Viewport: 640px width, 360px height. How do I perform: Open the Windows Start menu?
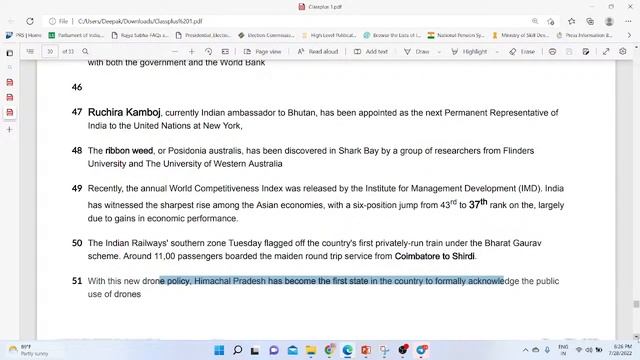point(219,350)
